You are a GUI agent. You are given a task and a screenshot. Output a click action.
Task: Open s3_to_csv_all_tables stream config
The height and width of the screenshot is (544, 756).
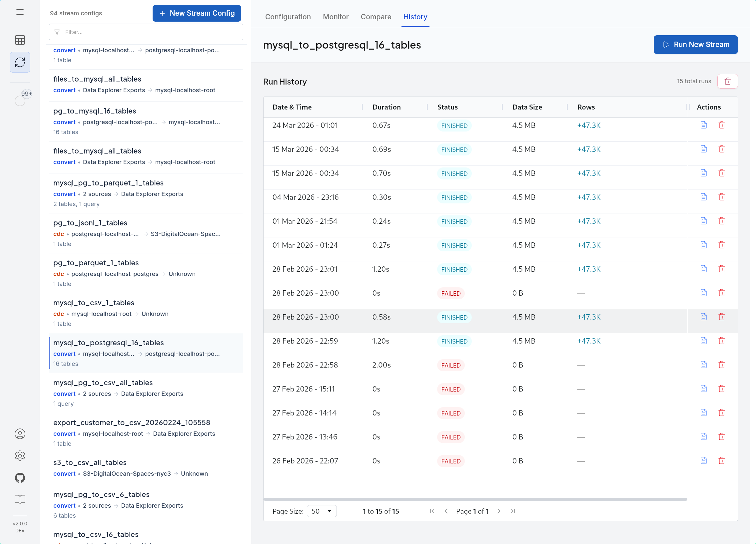[x=146, y=469]
